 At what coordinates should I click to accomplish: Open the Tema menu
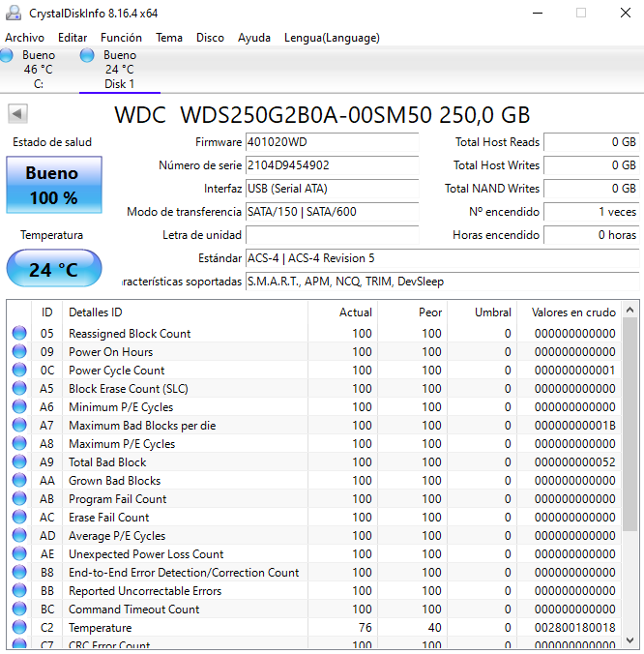click(169, 38)
